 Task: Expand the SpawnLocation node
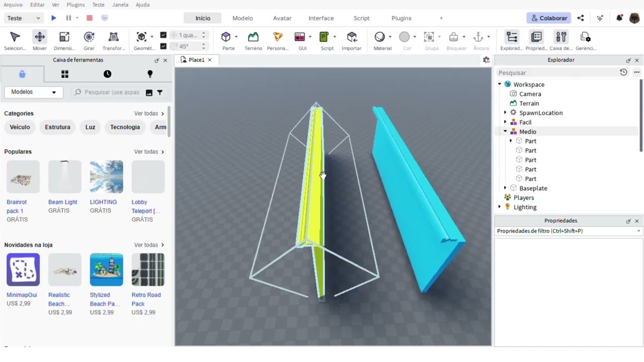click(x=505, y=113)
